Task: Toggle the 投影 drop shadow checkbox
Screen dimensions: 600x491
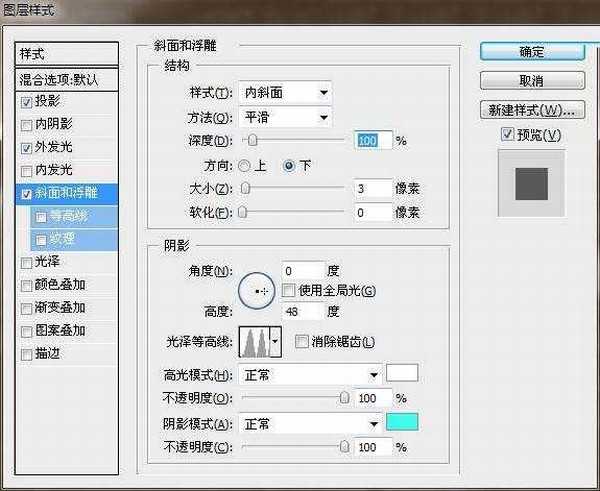Action: (x=27, y=102)
